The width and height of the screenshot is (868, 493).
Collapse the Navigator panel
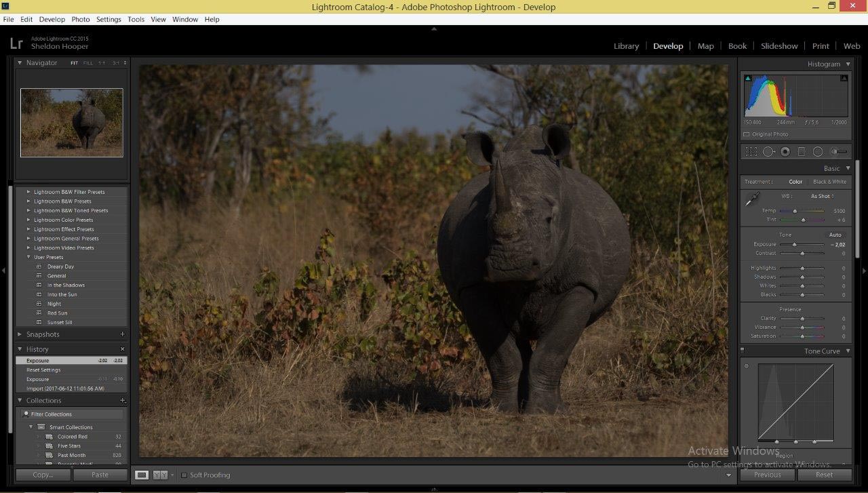click(20, 62)
